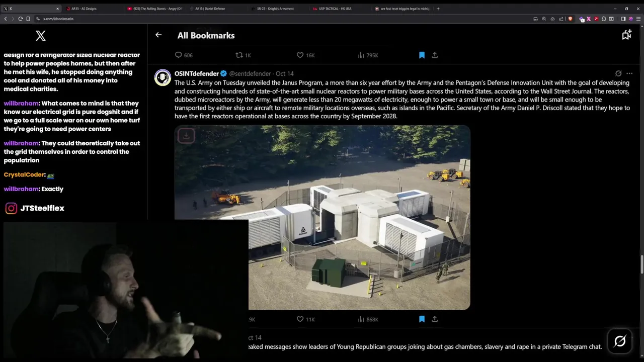Share the post with 795K views

[435, 55]
